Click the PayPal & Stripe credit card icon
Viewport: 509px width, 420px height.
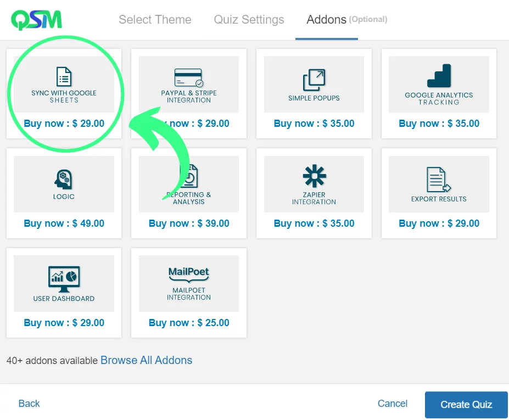pyautogui.click(x=189, y=78)
